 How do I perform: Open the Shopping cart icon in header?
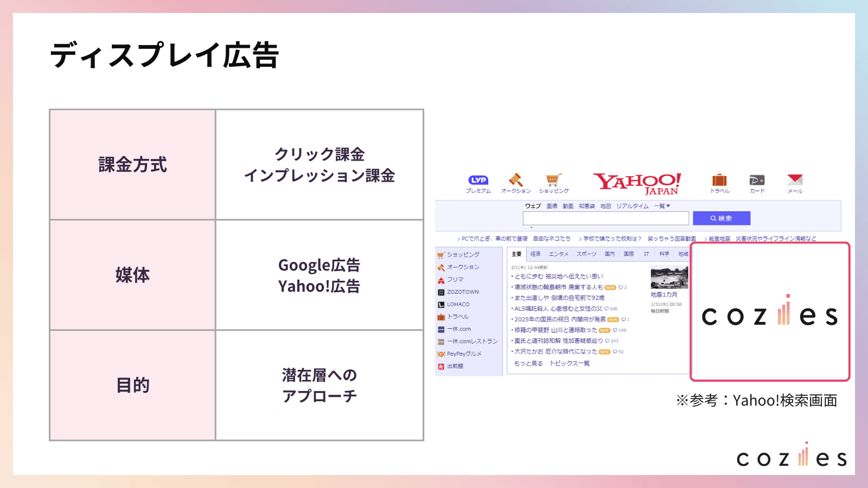[553, 180]
